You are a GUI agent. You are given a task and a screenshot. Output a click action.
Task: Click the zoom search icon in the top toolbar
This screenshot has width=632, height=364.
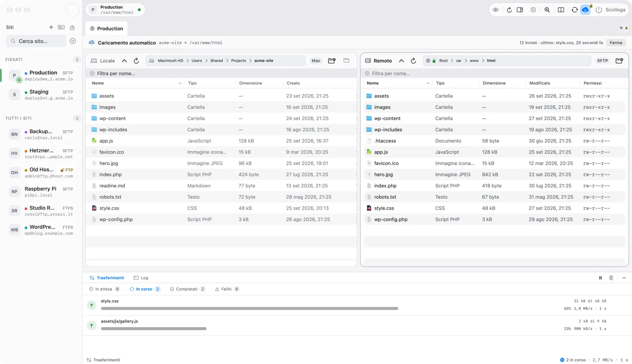click(x=547, y=10)
